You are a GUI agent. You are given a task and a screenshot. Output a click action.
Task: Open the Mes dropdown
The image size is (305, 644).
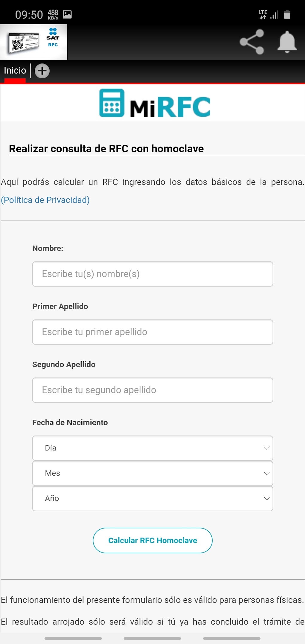pyautogui.click(x=152, y=473)
